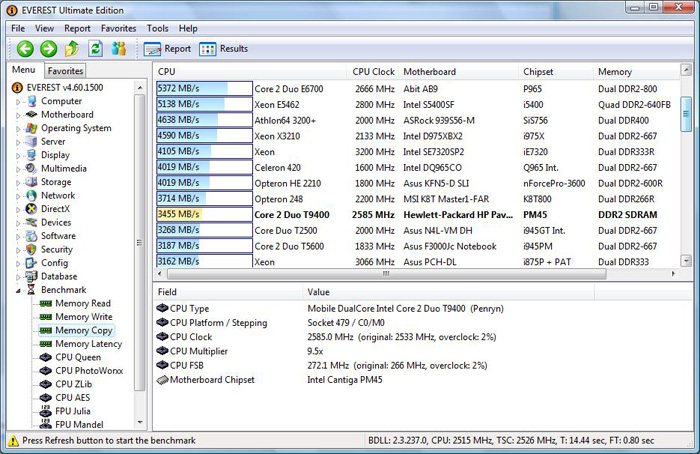The height and width of the screenshot is (454, 700).
Task: Click the green Forward arrow icon
Action: 48,48
